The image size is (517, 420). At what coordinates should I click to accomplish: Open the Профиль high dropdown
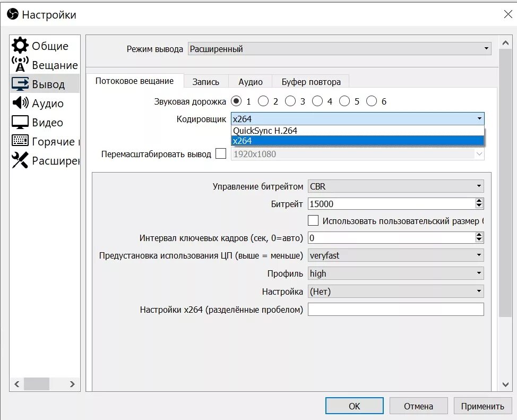click(395, 273)
